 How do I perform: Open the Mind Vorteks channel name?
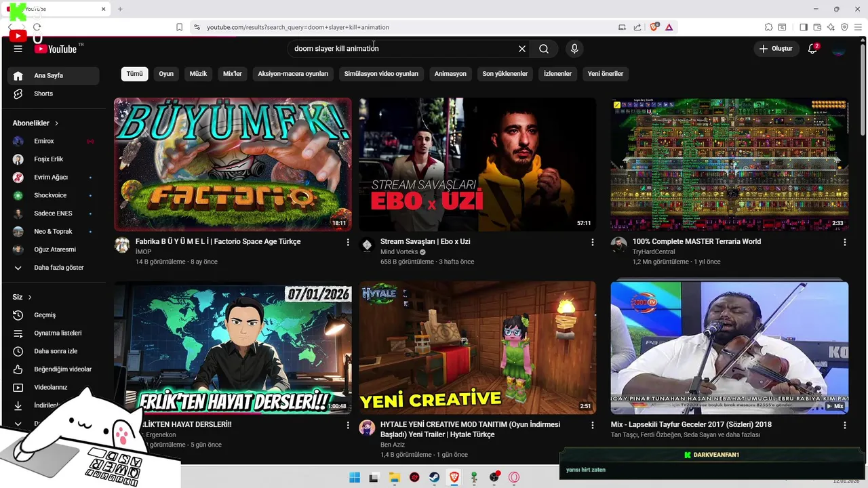point(399,252)
